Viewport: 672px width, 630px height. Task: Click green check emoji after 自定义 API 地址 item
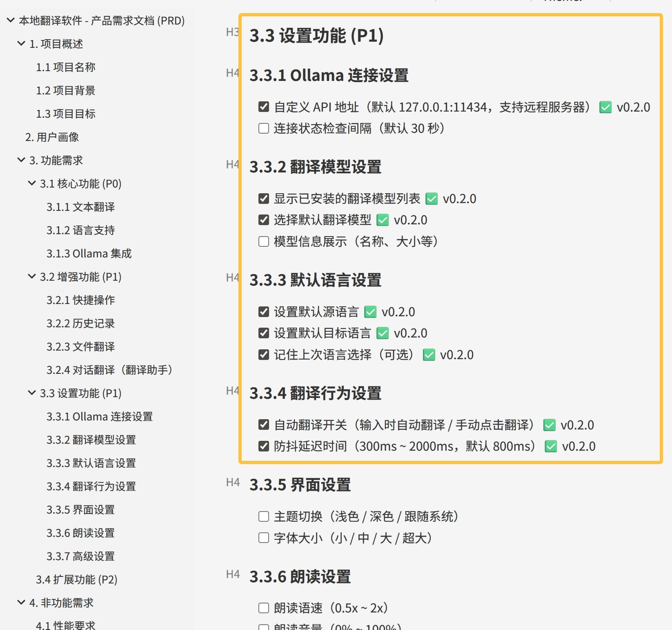pyautogui.click(x=605, y=107)
